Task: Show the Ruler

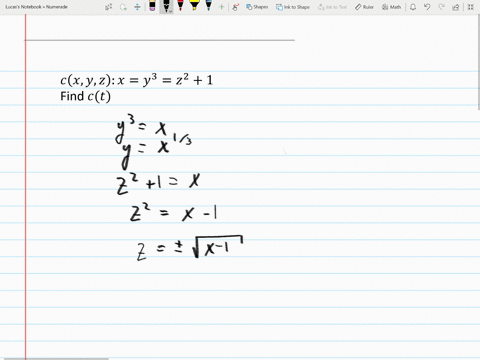Action: tap(364, 7)
